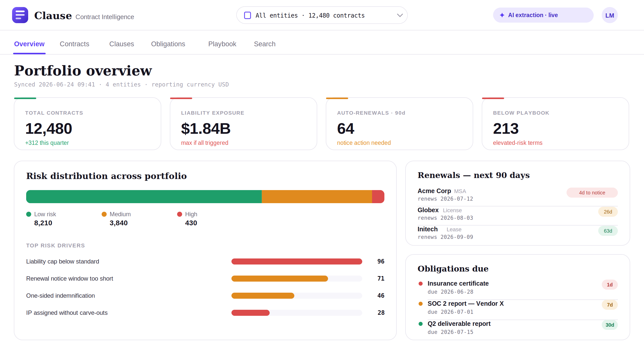Switch to the Overview tab
Image resolution: width=644 pixels, height=352 pixels.
coord(29,44)
